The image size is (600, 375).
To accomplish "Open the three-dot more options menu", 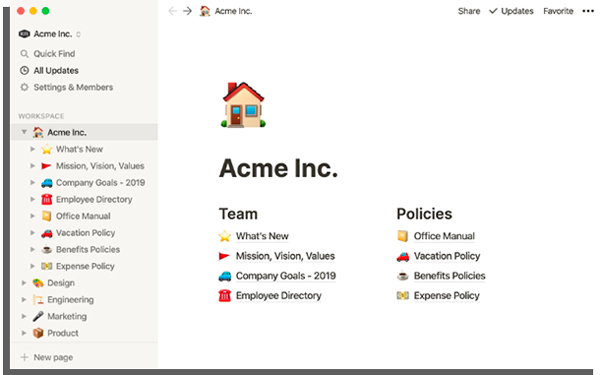I will tap(588, 11).
